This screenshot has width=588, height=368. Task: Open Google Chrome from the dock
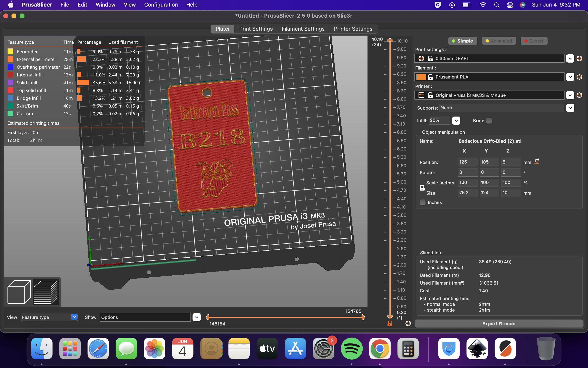tap(380, 349)
